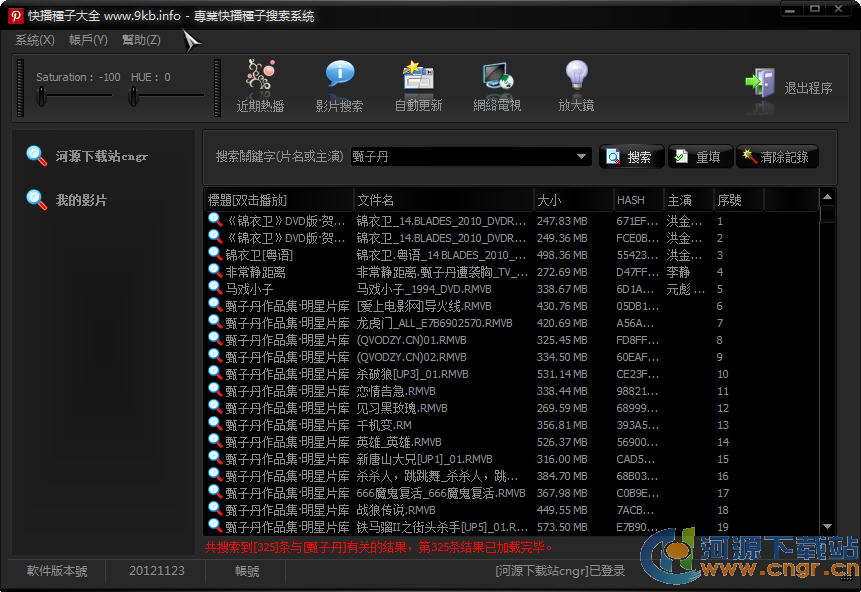This screenshot has height=592, width=861.
Task: Open the 系統(X) menu
Action: [x=35, y=40]
